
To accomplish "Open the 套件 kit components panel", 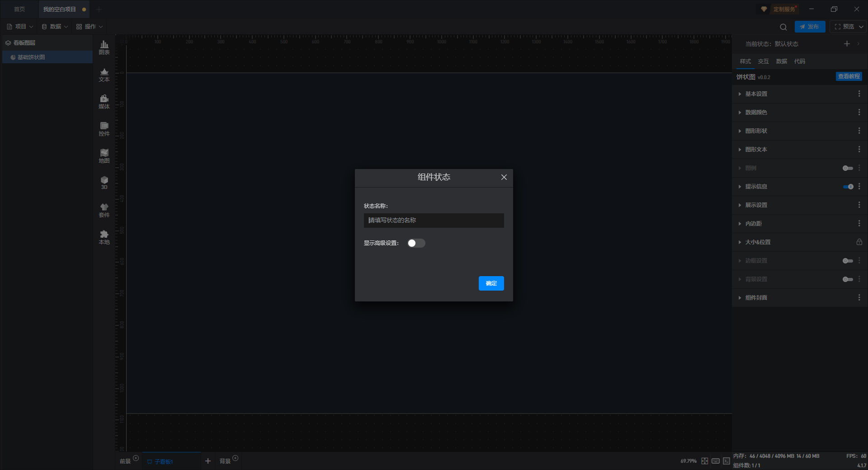I will [x=104, y=210].
